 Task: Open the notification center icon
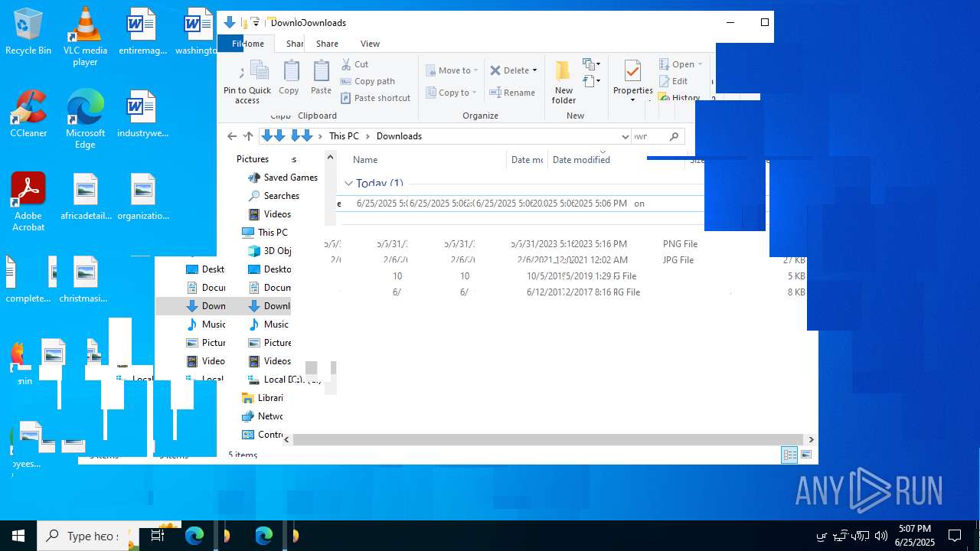955,536
